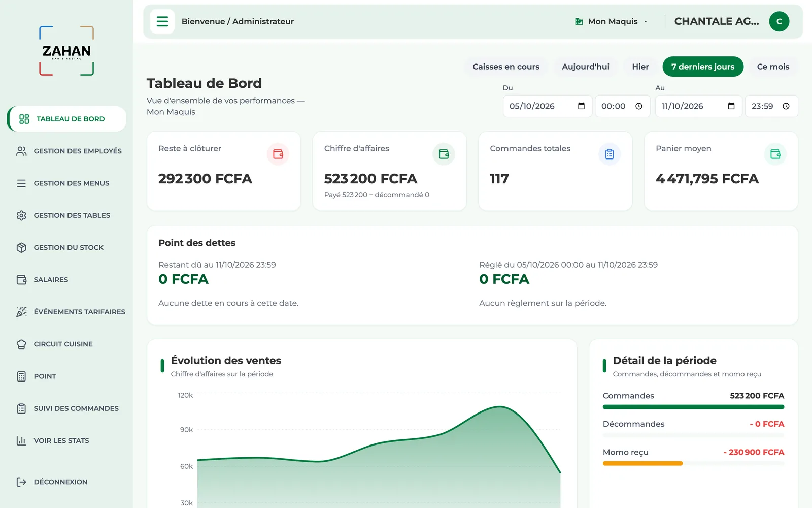
Task: Click the Événements Tarifaires party icon
Action: click(21, 312)
